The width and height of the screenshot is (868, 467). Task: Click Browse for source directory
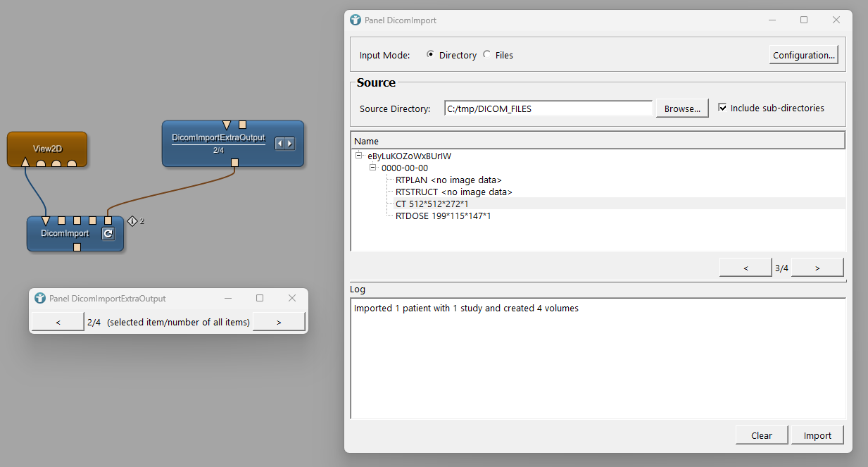click(683, 108)
